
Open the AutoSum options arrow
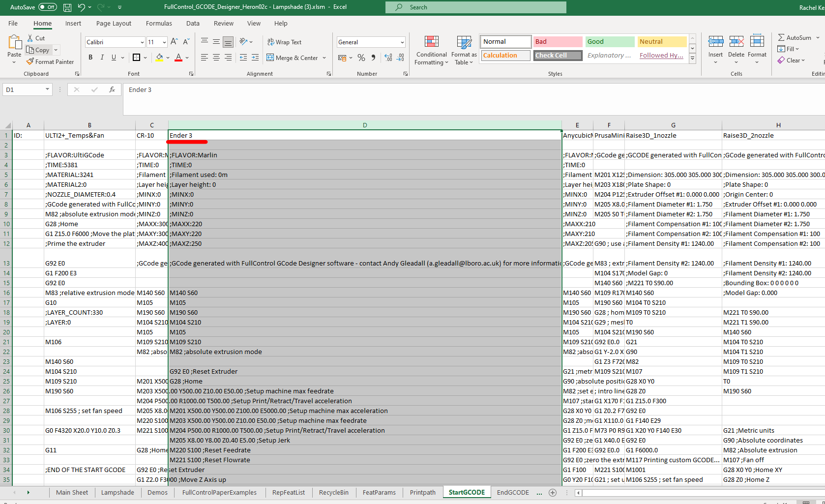pyautogui.click(x=818, y=37)
